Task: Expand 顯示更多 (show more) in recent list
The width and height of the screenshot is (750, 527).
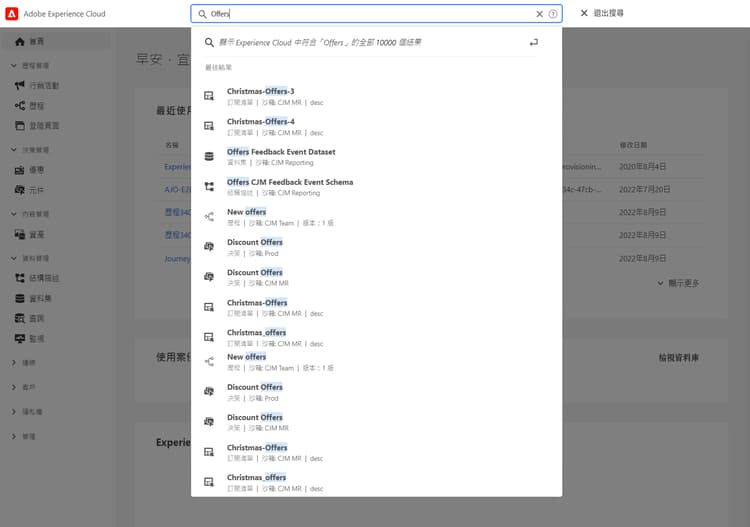Action: 678,283
